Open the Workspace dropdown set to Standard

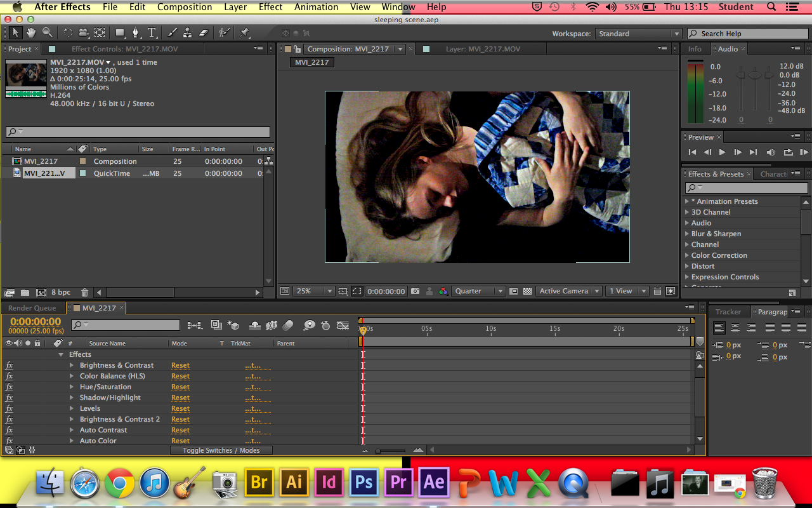coord(638,34)
